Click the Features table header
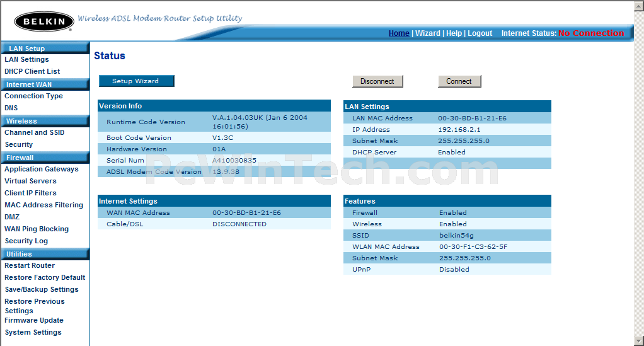Viewport: 644px width, 346px height. tap(447, 201)
